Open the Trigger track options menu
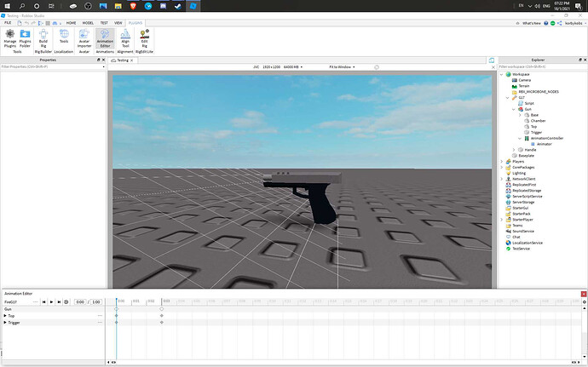Screen dimensions: 588x367 coord(100,323)
